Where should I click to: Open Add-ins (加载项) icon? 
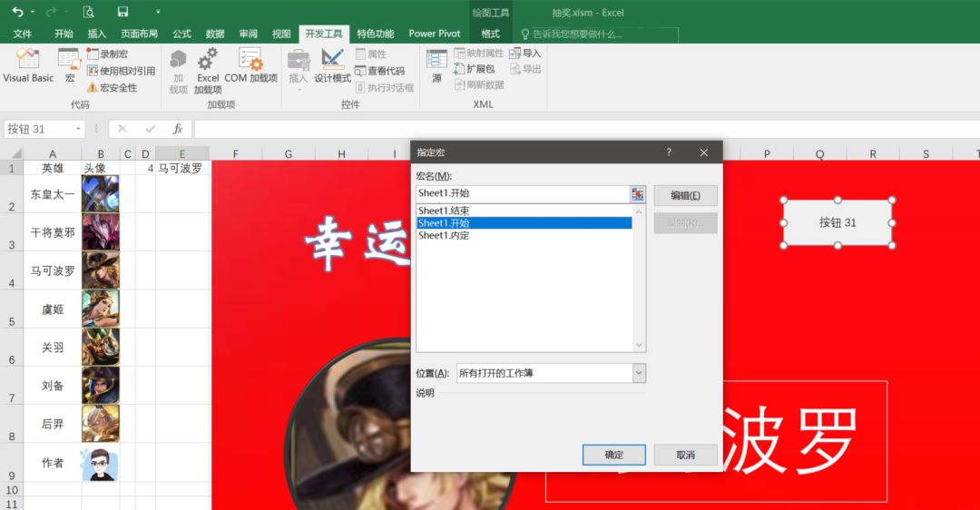(x=178, y=71)
